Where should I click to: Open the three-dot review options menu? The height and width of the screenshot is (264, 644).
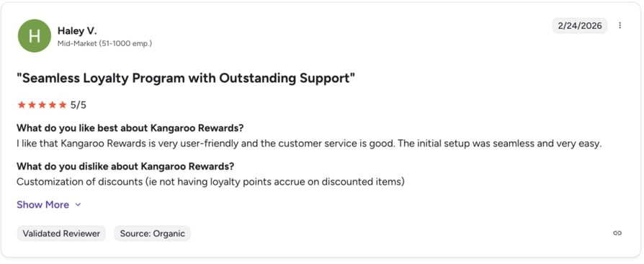(x=620, y=25)
